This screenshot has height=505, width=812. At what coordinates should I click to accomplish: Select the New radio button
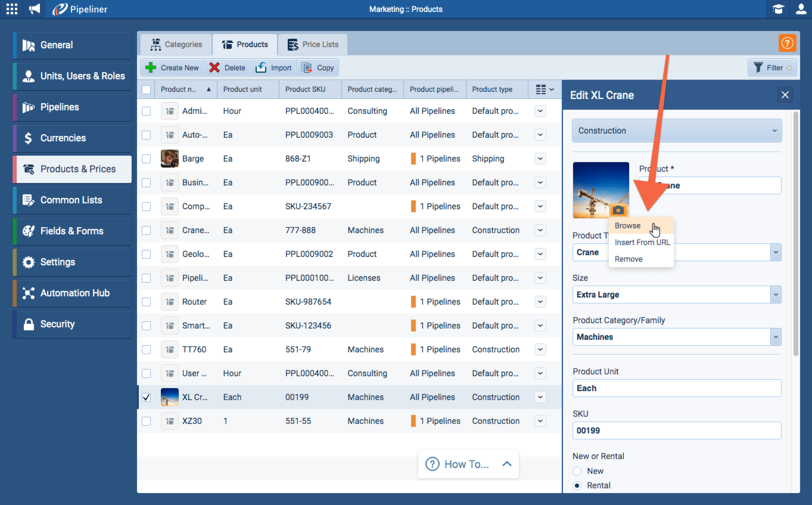tap(577, 471)
